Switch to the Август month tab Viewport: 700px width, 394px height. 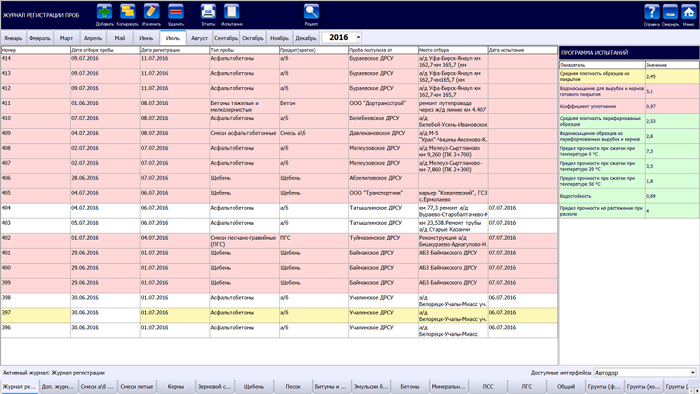click(199, 38)
